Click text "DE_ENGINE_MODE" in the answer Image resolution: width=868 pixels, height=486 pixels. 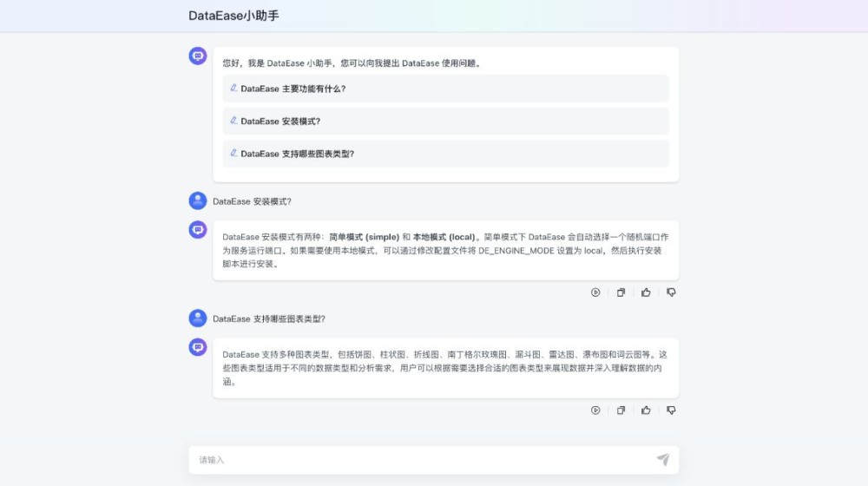click(x=516, y=250)
